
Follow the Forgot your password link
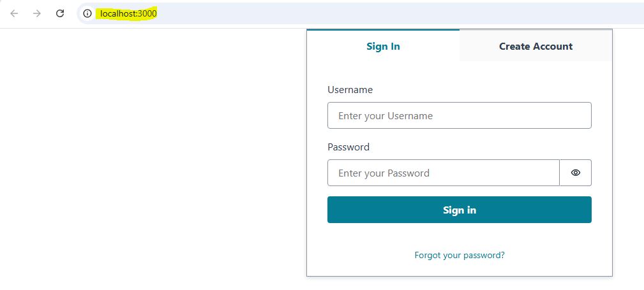(x=460, y=255)
